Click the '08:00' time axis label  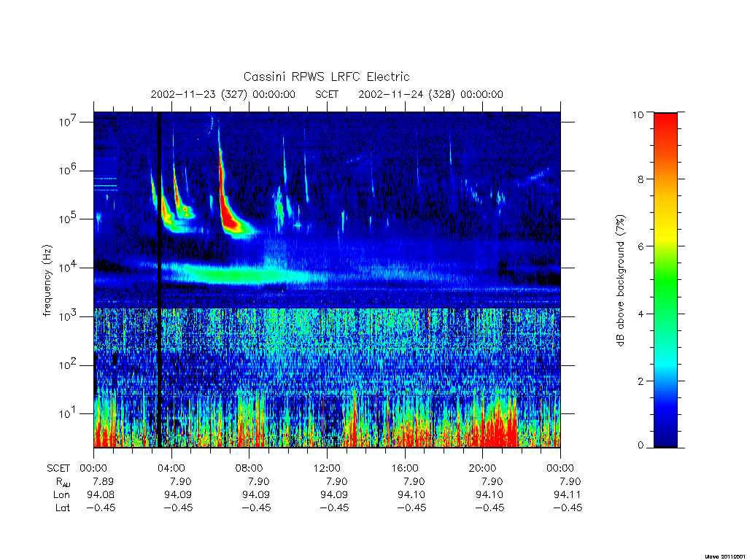[x=249, y=468]
